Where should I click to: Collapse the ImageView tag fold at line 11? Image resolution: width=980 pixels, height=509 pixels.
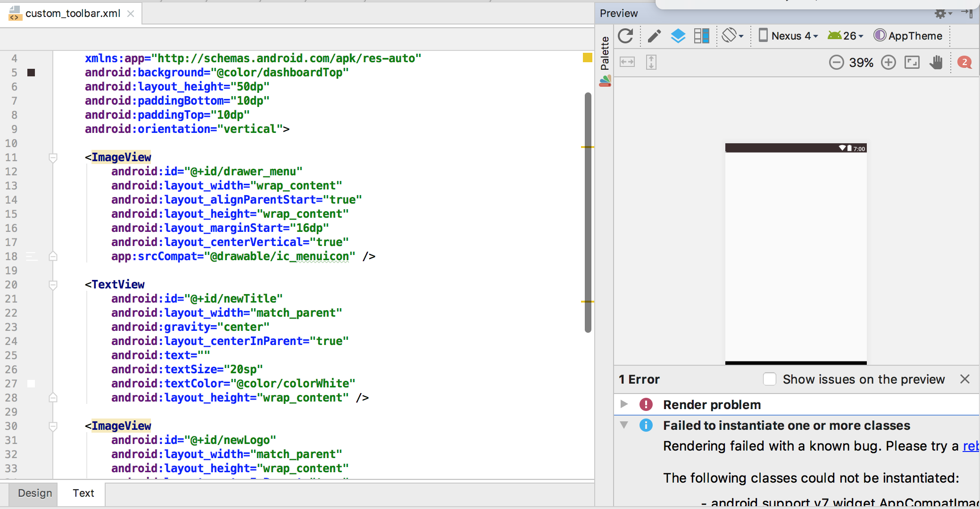(x=53, y=157)
